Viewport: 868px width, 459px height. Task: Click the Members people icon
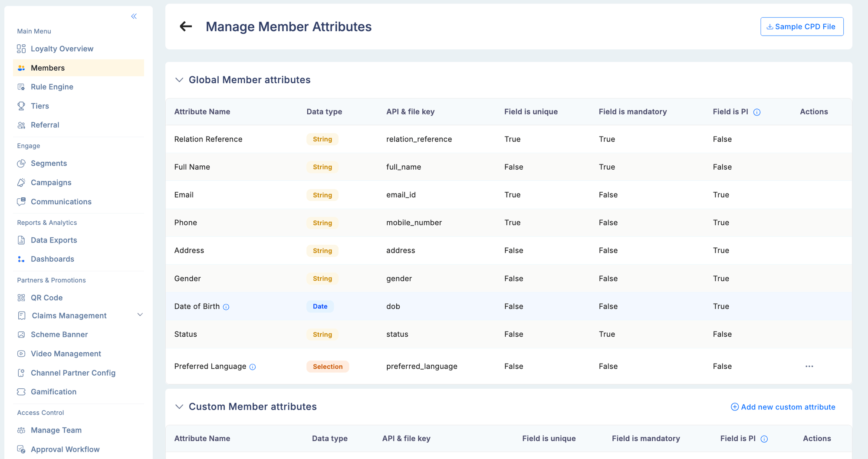pyautogui.click(x=21, y=68)
